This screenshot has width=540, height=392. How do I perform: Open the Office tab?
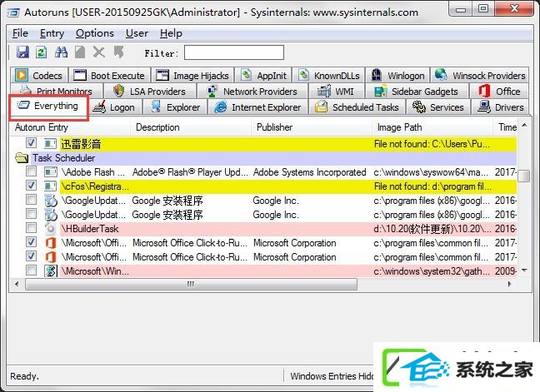coord(499,92)
